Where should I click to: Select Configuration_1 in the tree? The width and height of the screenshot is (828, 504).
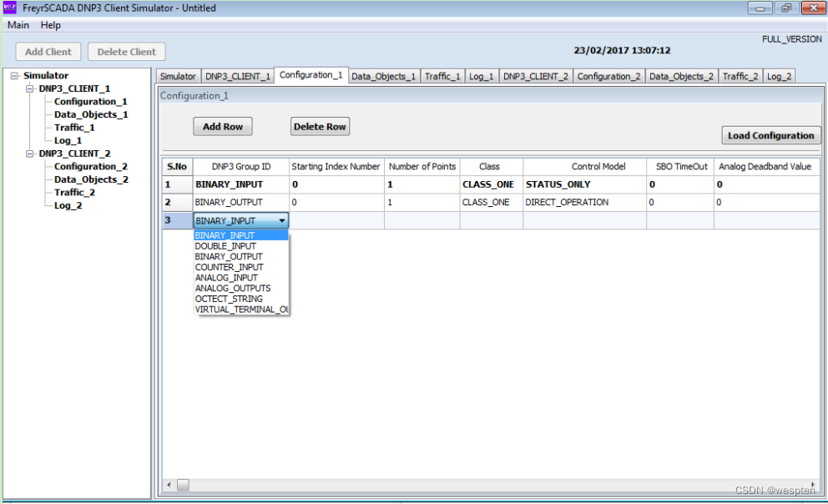pyautogui.click(x=91, y=101)
